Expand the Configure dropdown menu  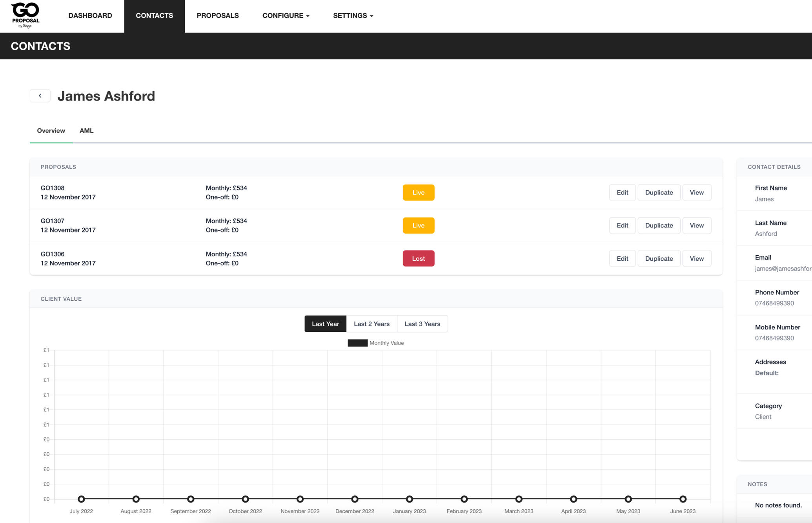point(286,16)
